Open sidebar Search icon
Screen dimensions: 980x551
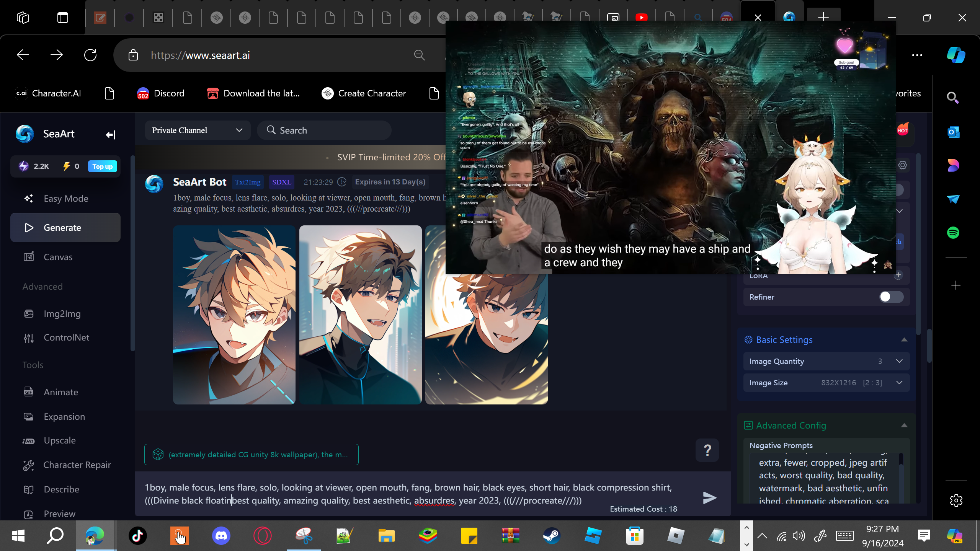point(953,98)
